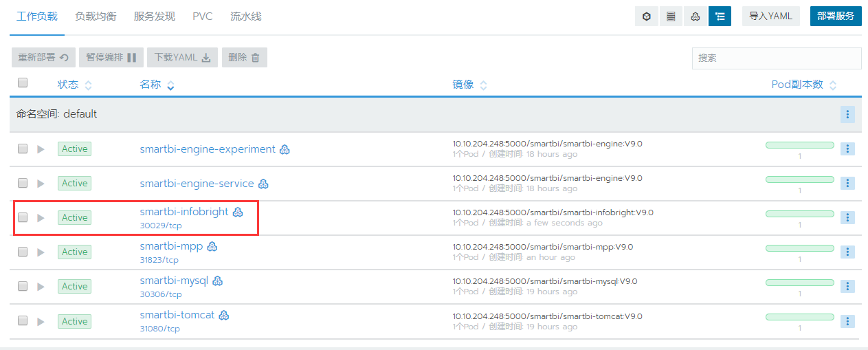Switch to the 服务发现 tab
Viewport: 868px width, 350px height.
click(155, 17)
